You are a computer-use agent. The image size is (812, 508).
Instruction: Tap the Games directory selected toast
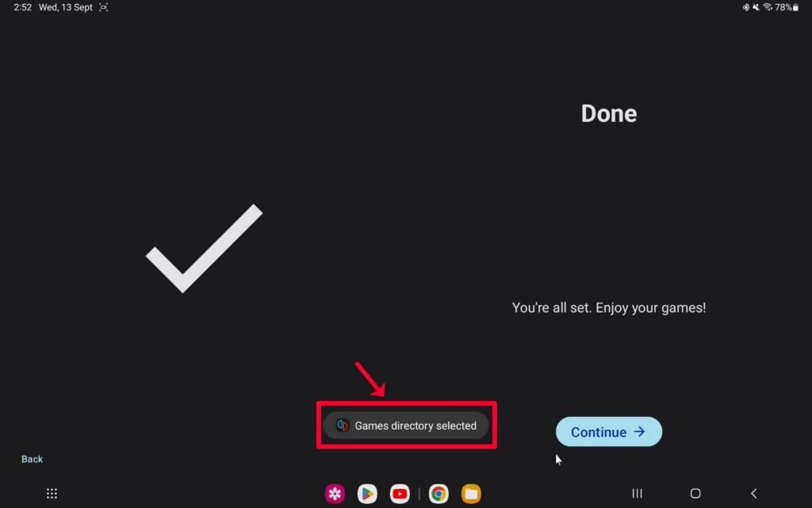tap(406, 426)
